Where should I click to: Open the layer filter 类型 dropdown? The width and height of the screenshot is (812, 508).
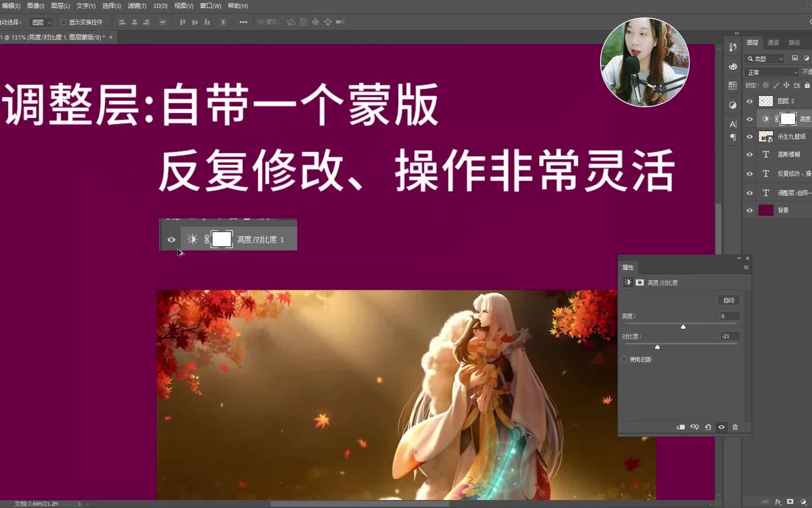765,58
